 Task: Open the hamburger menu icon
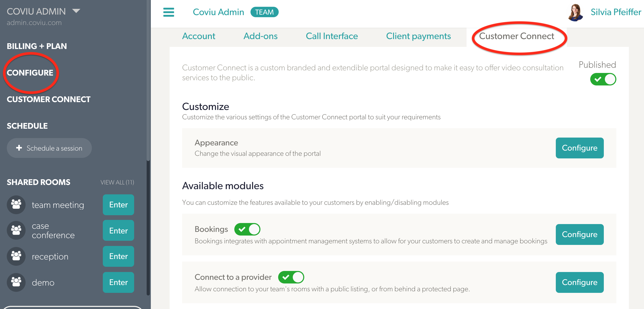tap(169, 12)
